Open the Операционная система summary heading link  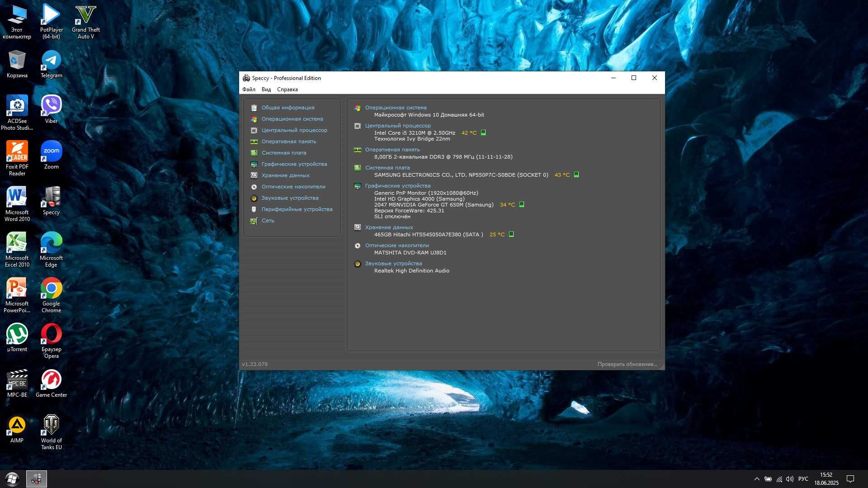coord(396,108)
